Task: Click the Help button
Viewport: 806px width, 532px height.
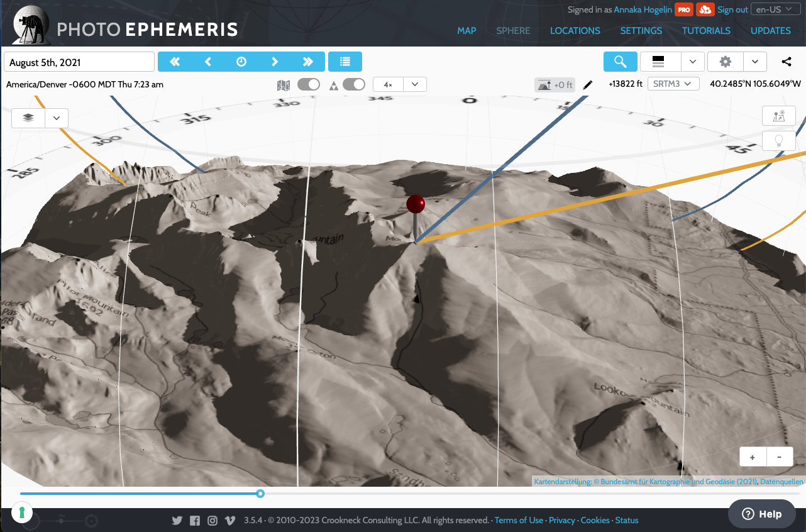Action: pos(761,514)
